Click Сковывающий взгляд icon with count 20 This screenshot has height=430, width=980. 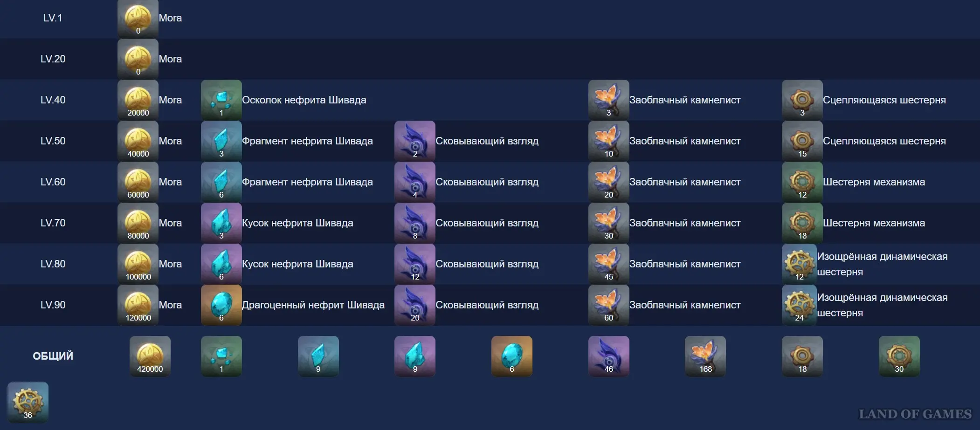(415, 305)
